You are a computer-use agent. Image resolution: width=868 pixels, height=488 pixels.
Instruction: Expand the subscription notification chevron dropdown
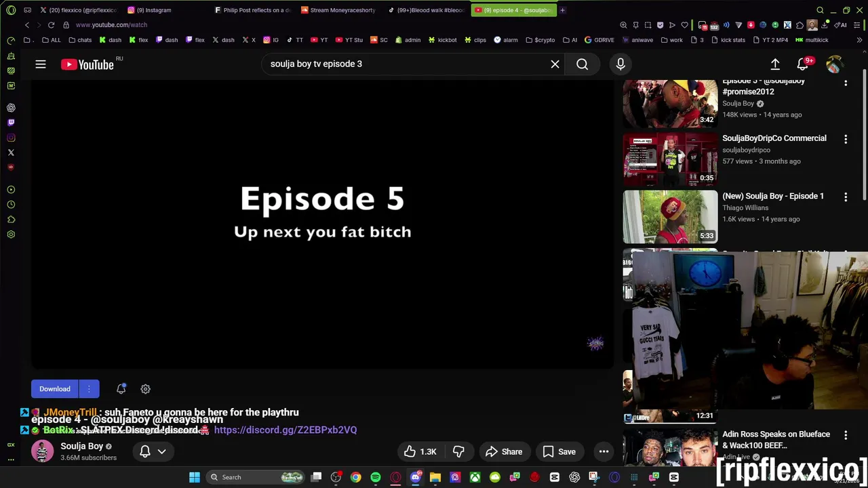click(x=162, y=451)
